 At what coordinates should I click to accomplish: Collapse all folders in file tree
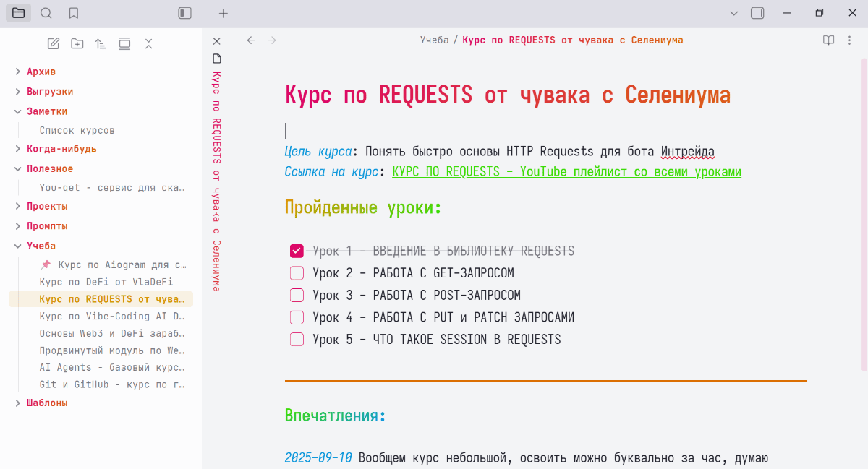tap(148, 44)
